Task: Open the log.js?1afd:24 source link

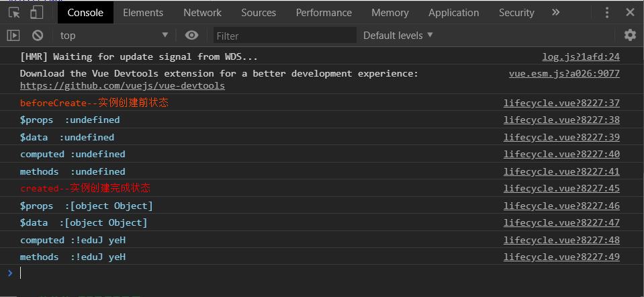Action: click(581, 56)
